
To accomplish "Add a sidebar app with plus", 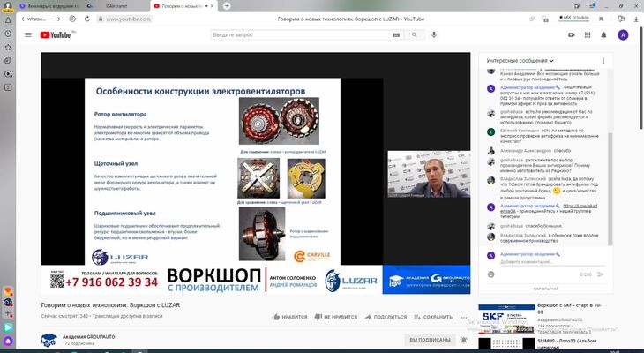I will point(8,313).
